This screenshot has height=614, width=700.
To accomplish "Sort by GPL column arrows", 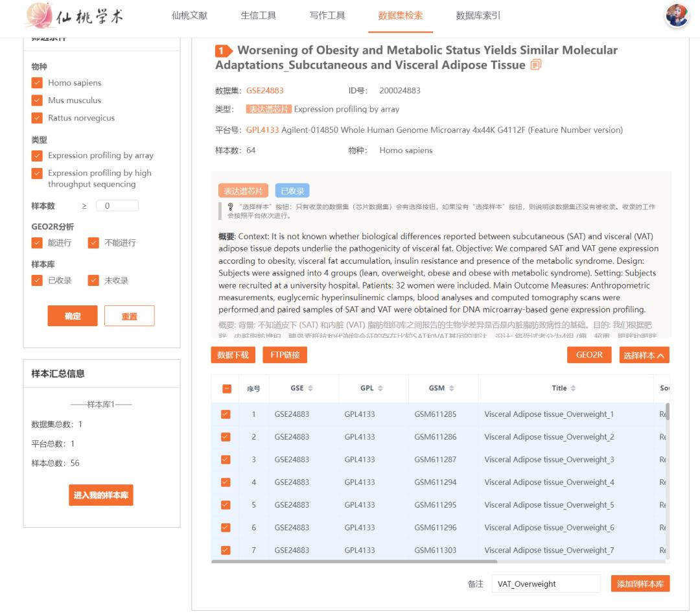I will [x=380, y=388].
